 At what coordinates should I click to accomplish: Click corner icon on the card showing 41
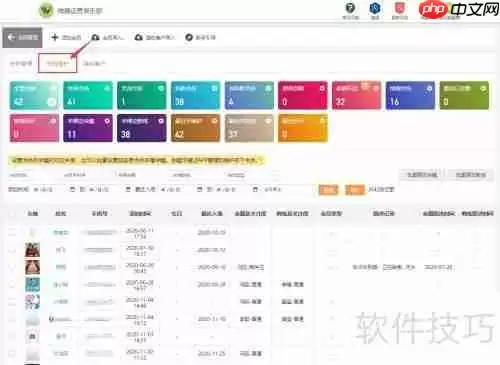[107, 88]
